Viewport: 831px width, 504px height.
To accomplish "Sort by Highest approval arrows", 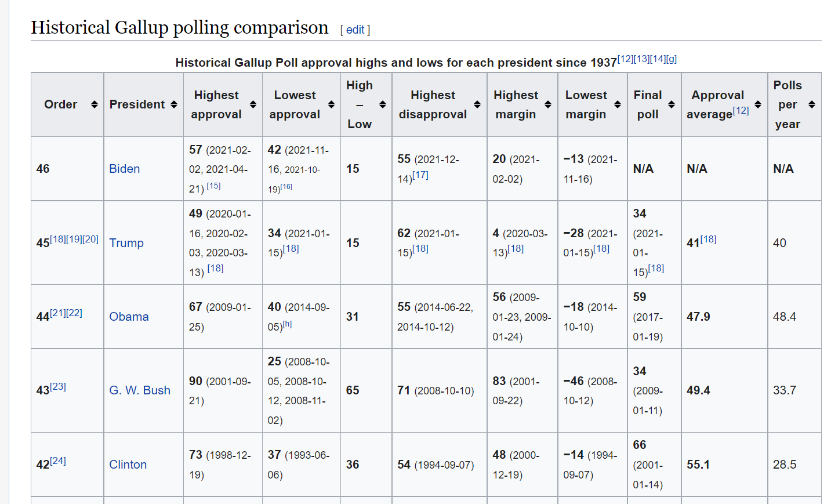I will point(253,104).
